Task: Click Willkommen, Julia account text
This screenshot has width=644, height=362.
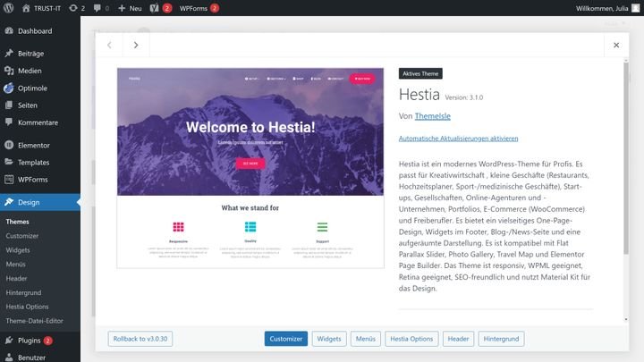Action: click(x=602, y=8)
